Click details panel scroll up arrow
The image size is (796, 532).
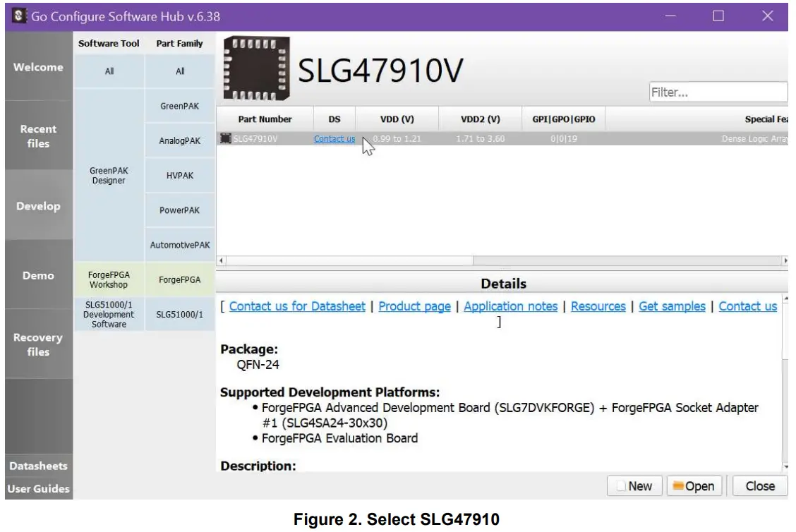click(786, 298)
